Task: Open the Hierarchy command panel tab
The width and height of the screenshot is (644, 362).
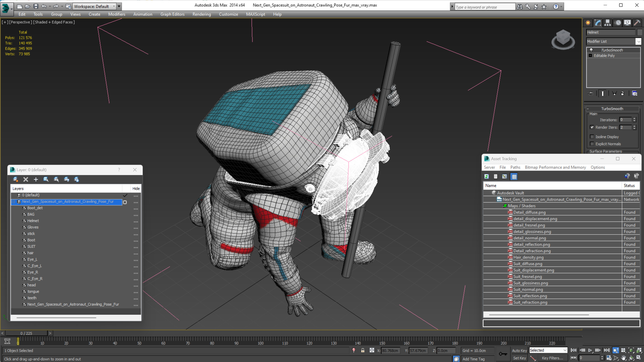Action: tap(607, 23)
